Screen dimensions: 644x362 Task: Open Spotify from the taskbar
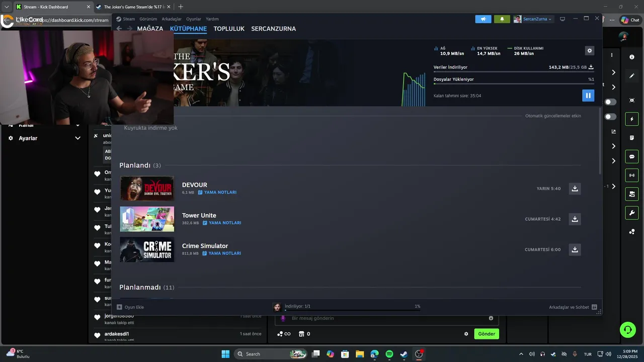pyautogui.click(x=389, y=354)
